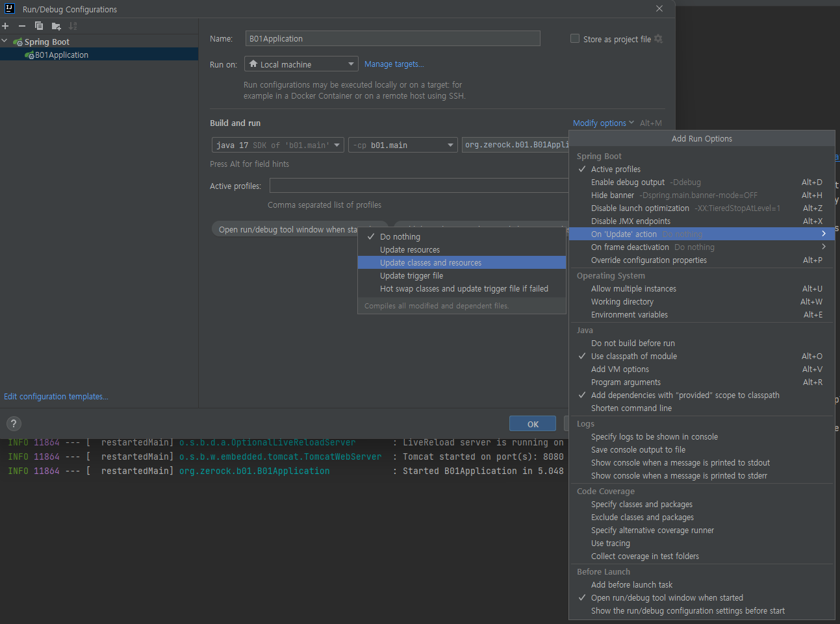Image resolution: width=840 pixels, height=624 pixels.
Task: Open help question mark icon
Action: 14,424
